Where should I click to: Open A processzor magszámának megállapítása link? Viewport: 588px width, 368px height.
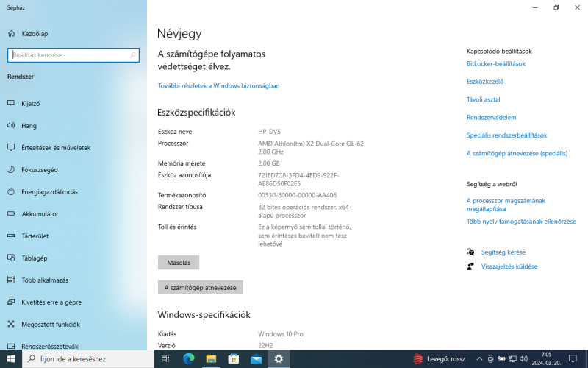point(506,205)
